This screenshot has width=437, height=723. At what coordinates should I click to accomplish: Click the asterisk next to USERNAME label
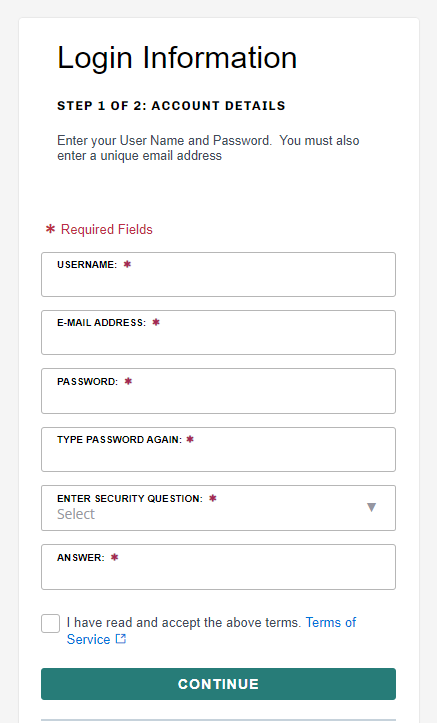127,264
